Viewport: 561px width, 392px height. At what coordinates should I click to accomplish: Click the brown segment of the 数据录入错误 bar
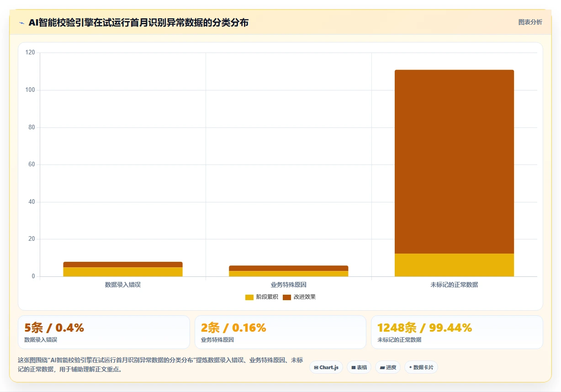pos(123,265)
